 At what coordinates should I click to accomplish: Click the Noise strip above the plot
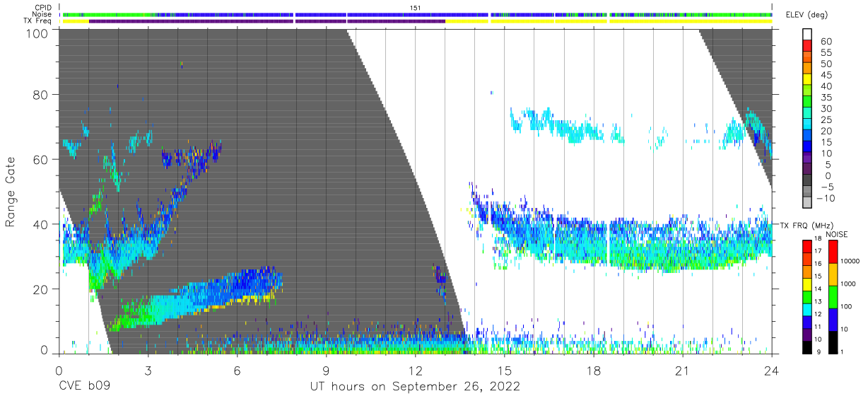point(417,14)
